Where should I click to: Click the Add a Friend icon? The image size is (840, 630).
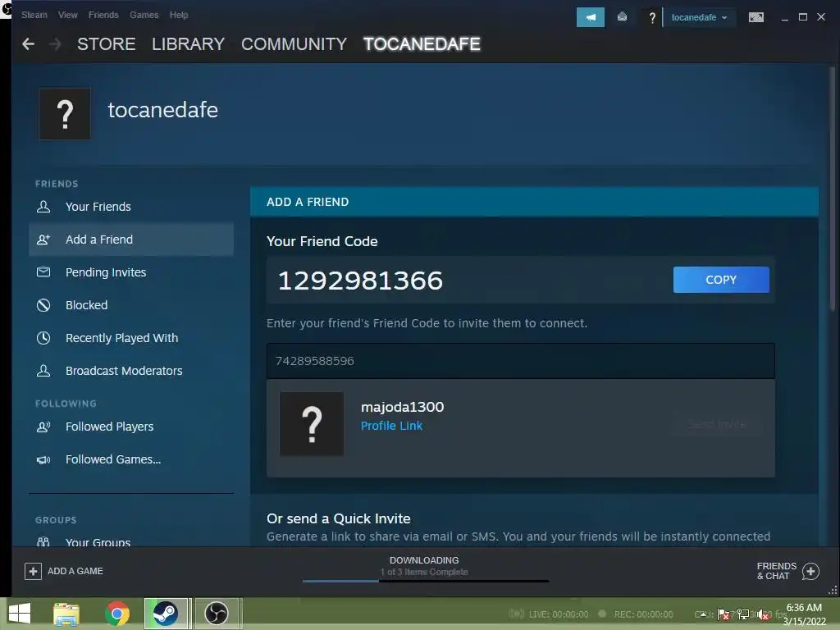click(x=43, y=240)
